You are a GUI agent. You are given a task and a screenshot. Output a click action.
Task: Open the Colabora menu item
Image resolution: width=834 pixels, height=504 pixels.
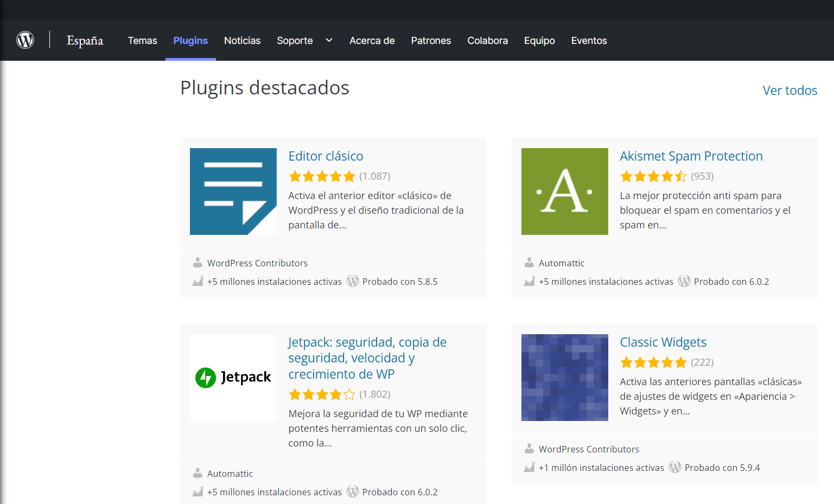pyautogui.click(x=487, y=41)
